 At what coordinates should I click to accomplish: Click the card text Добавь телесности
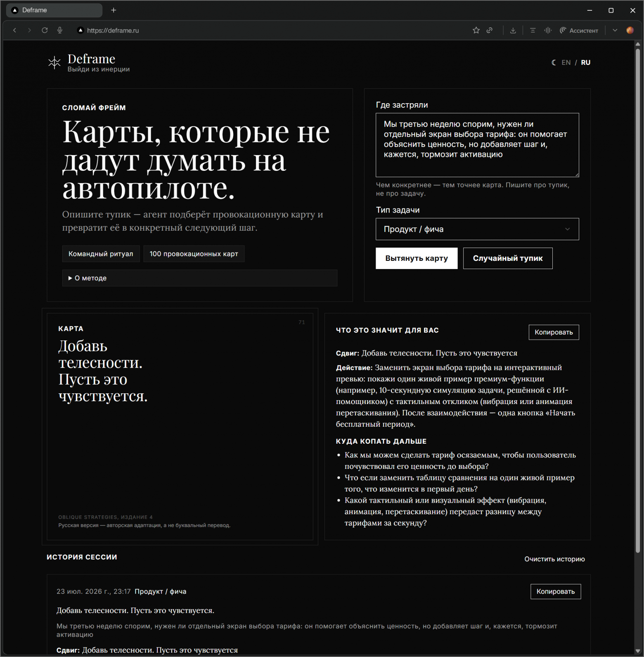(x=103, y=371)
